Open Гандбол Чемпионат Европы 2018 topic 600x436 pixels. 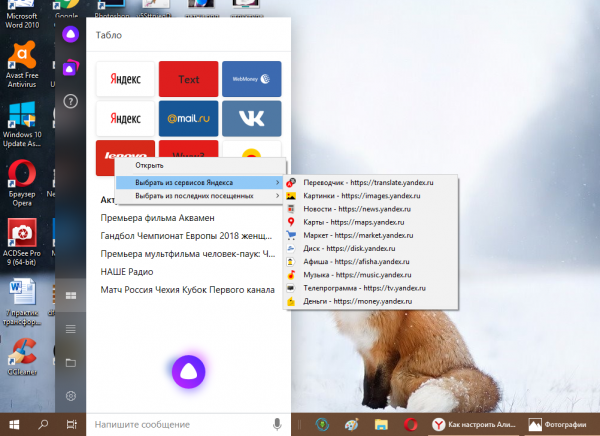pos(186,236)
